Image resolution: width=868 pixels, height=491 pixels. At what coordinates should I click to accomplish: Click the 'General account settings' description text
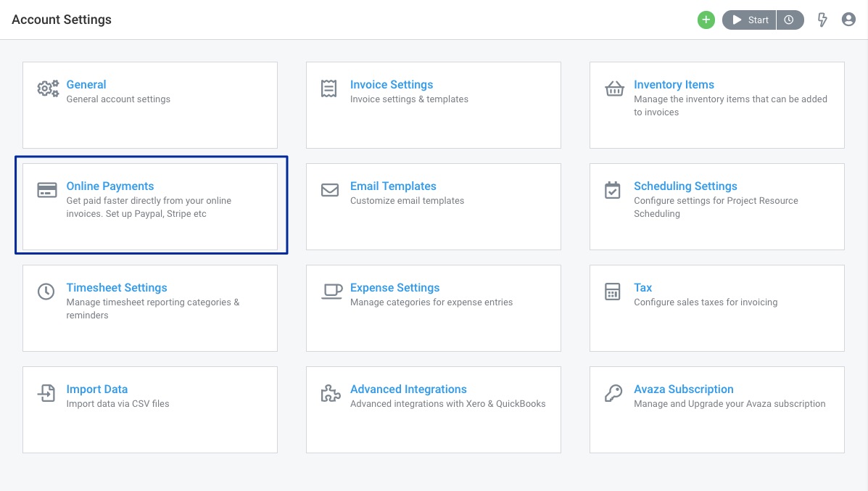coord(118,99)
